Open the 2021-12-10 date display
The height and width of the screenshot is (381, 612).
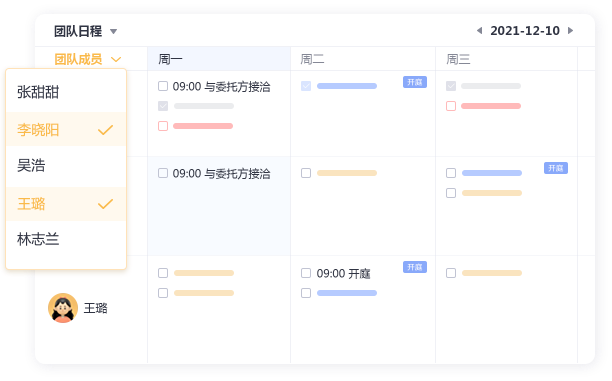tap(525, 30)
